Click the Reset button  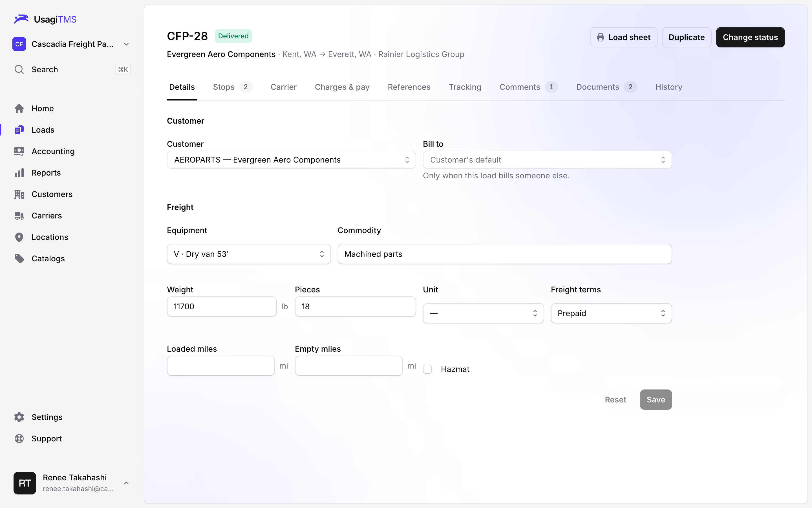point(615,400)
